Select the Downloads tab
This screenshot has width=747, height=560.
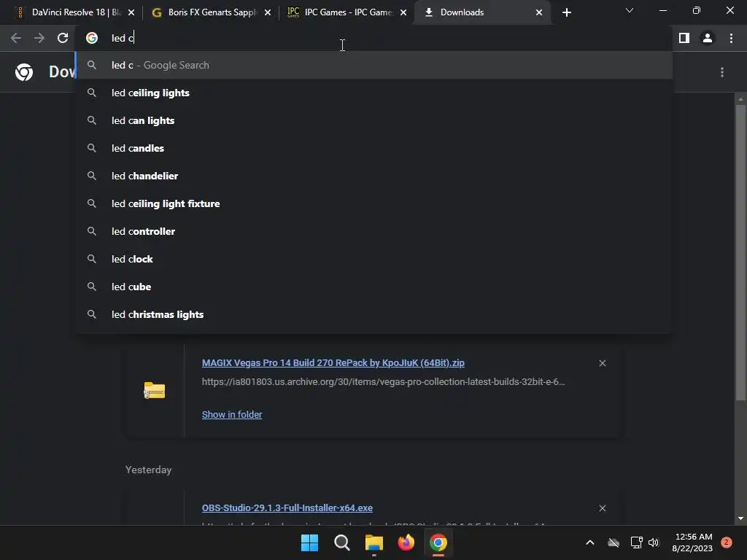pyautogui.click(x=481, y=12)
